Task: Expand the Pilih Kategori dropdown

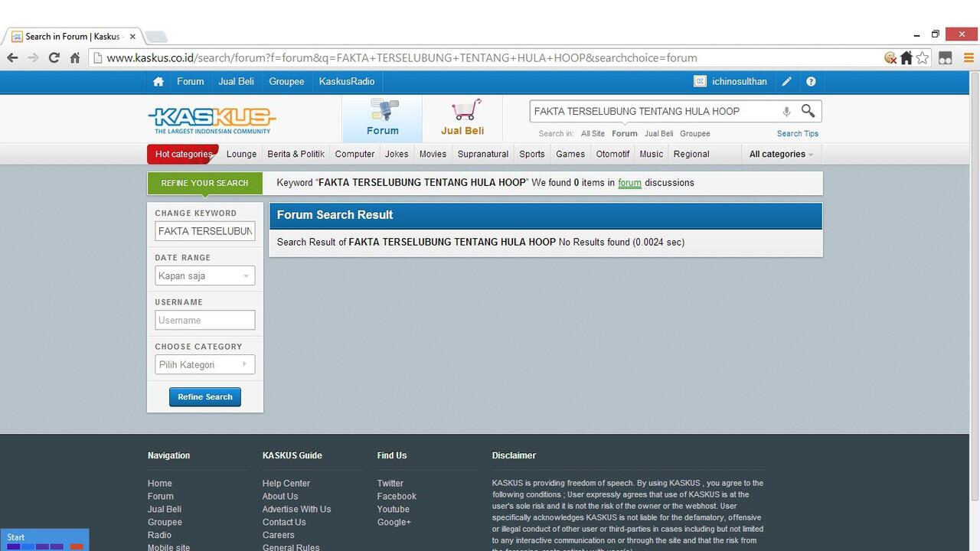Action: click(x=204, y=364)
